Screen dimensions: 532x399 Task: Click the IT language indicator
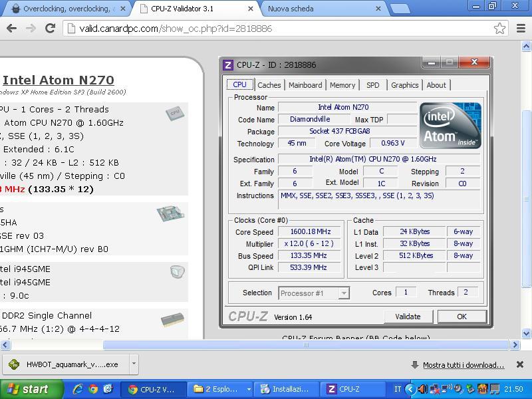pyautogui.click(x=397, y=389)
